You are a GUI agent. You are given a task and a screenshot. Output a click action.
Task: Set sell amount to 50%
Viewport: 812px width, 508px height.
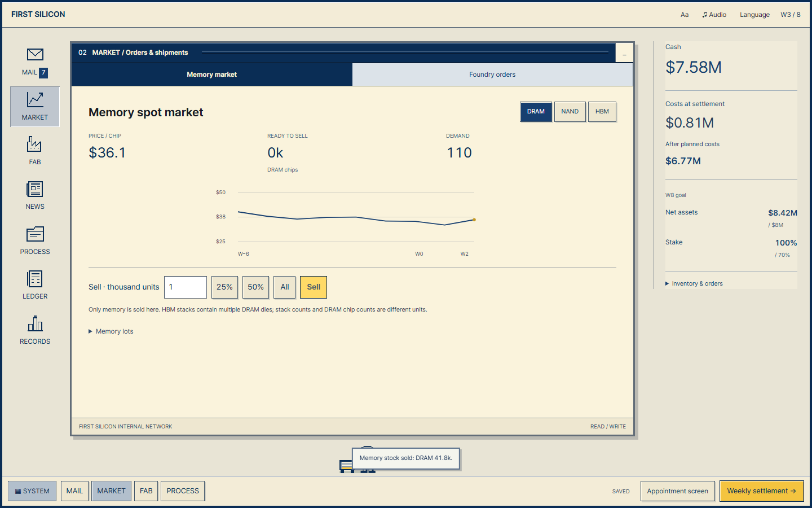(x=255, y=287)
